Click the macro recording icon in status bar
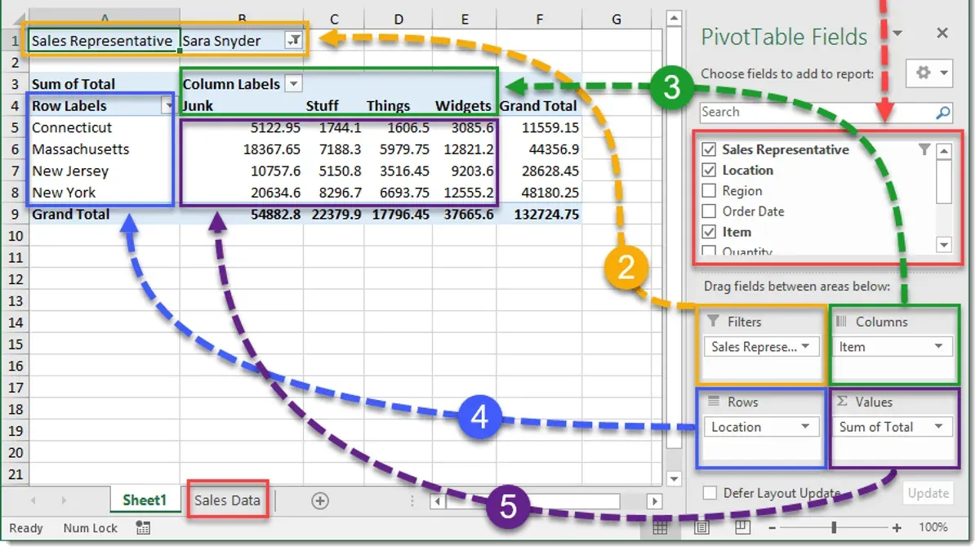Screen dimensions: 980x551 (x=144, y=528)
